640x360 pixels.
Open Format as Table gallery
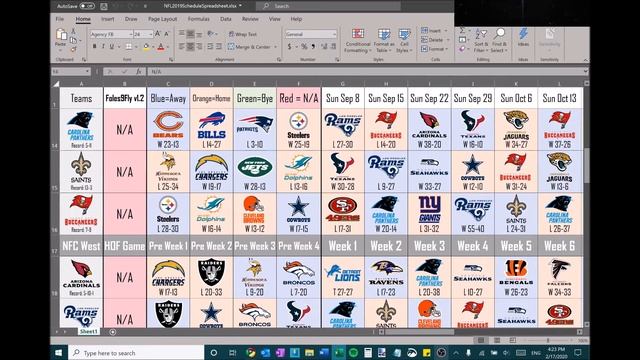[384, 41]
